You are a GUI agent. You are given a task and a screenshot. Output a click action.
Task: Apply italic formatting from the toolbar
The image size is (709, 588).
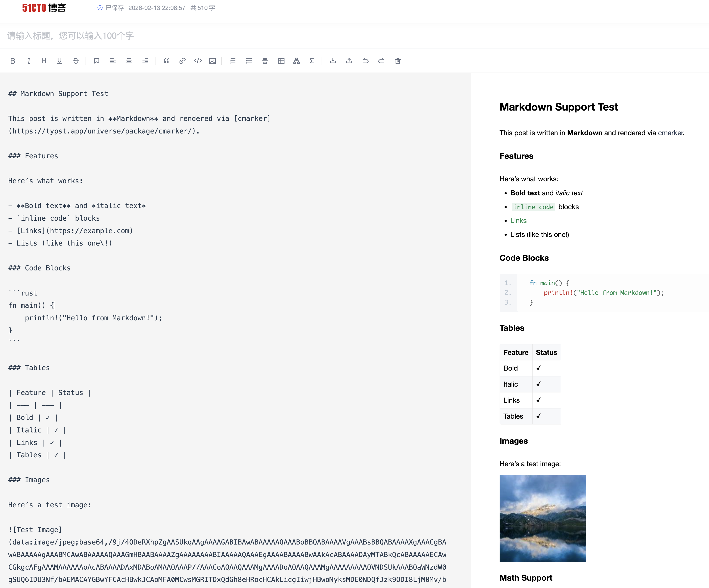29,61
